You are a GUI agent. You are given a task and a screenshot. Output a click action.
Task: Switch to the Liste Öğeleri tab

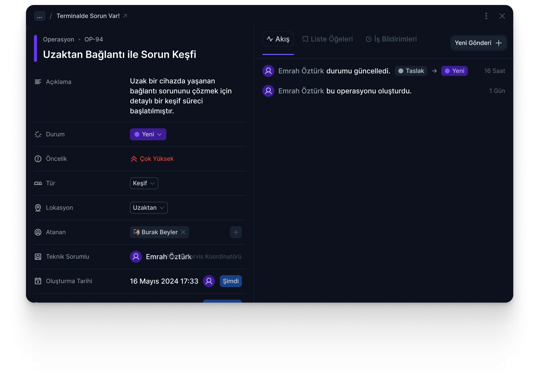click(327, 39)
